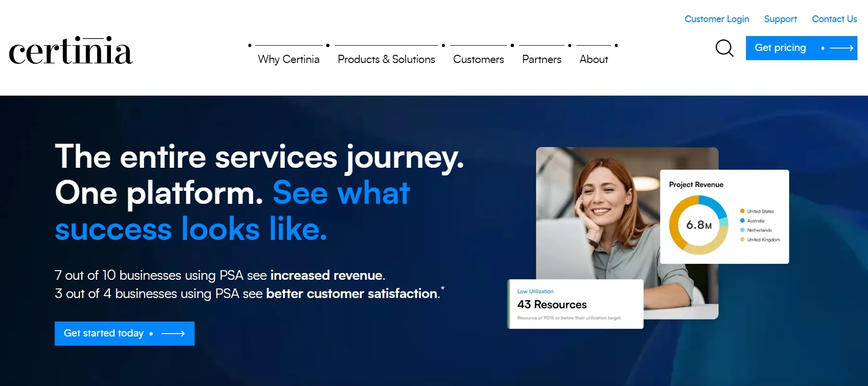This screenshot has width=868, height=386.
Task: Open the search magnifier icon
Action: pos(724,48)
